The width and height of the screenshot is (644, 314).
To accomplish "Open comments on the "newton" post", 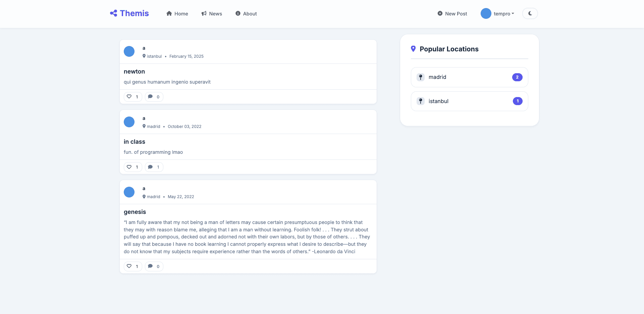I will point(154,97).
